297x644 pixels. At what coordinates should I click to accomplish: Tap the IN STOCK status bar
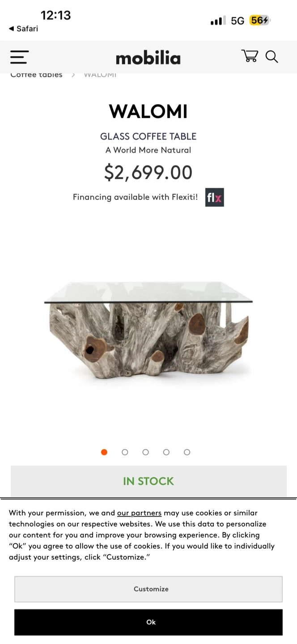[x=148, y=481]
